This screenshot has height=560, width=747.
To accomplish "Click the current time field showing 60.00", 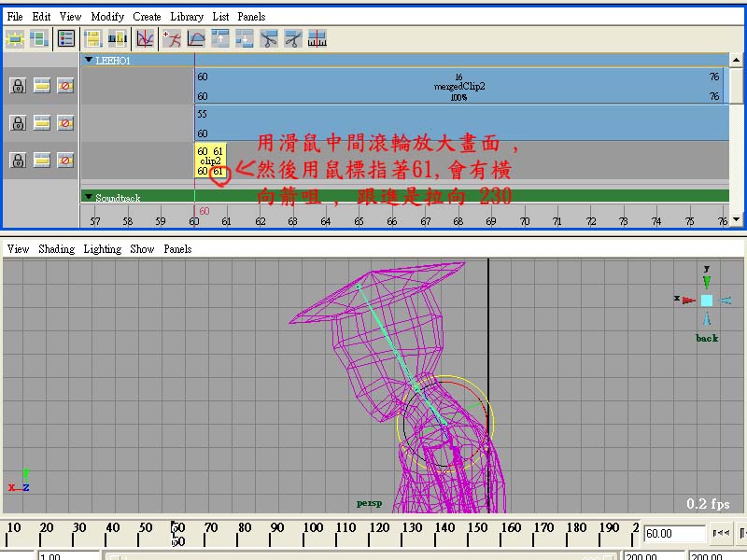I will tap(674, 533).
